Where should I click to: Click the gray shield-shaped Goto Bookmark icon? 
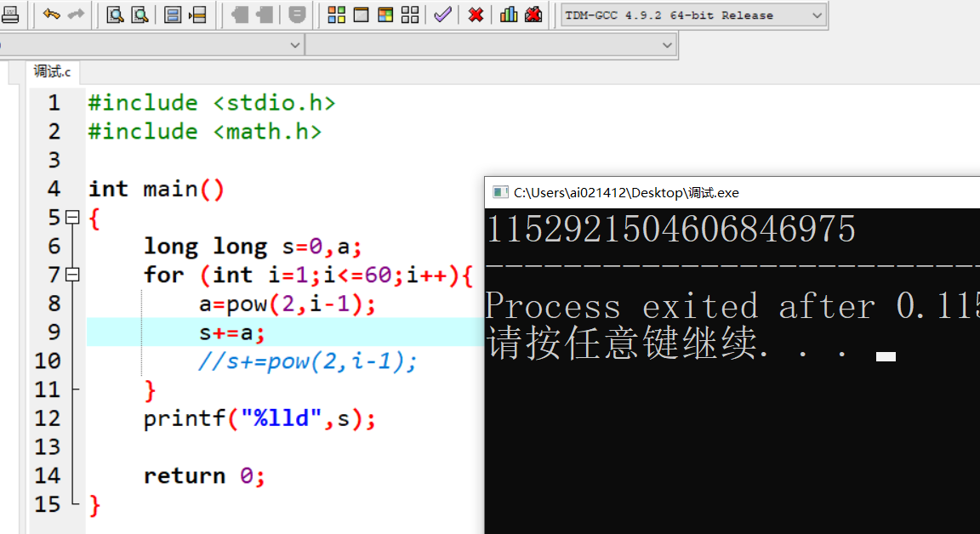pyautogui.click(x=298, y=14)
